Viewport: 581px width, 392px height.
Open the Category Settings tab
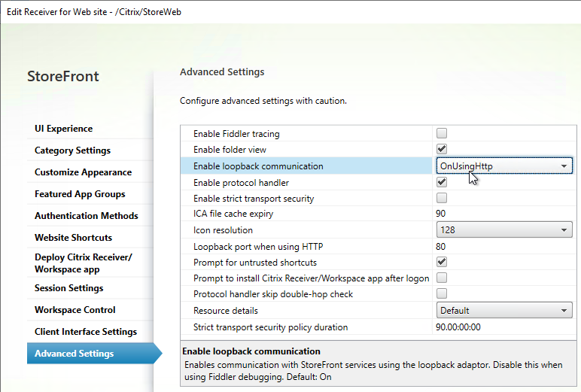coord(72,150)
